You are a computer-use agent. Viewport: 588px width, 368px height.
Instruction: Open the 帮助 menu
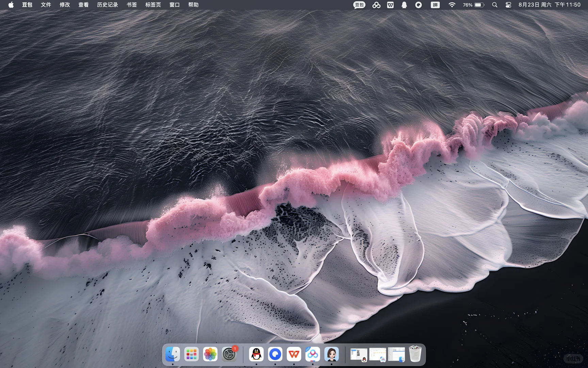(x=193, y=5)
